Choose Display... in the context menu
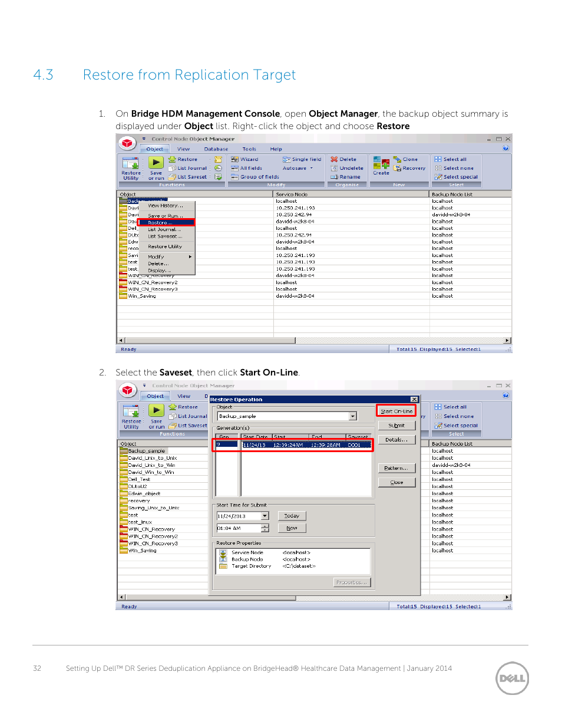The height and width of the screenshot is (728, 562). point(166,271)
